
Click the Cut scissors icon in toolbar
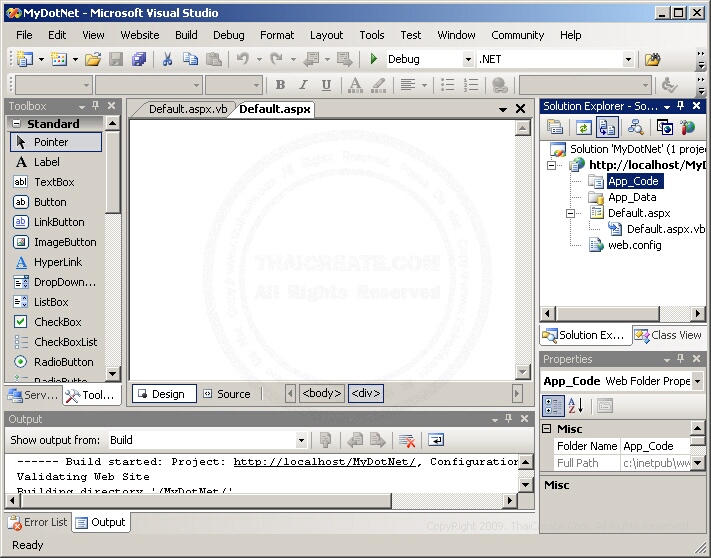[x=168, y=60]
